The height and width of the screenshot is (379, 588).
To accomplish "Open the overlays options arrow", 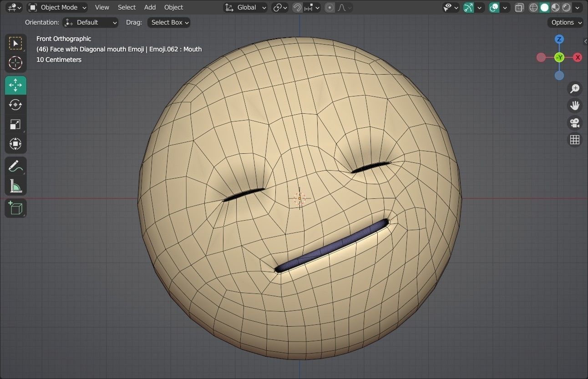I will pos(505,7).
